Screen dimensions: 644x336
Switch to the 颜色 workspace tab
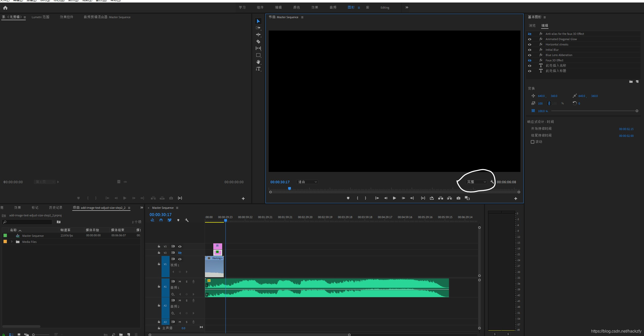296,8
